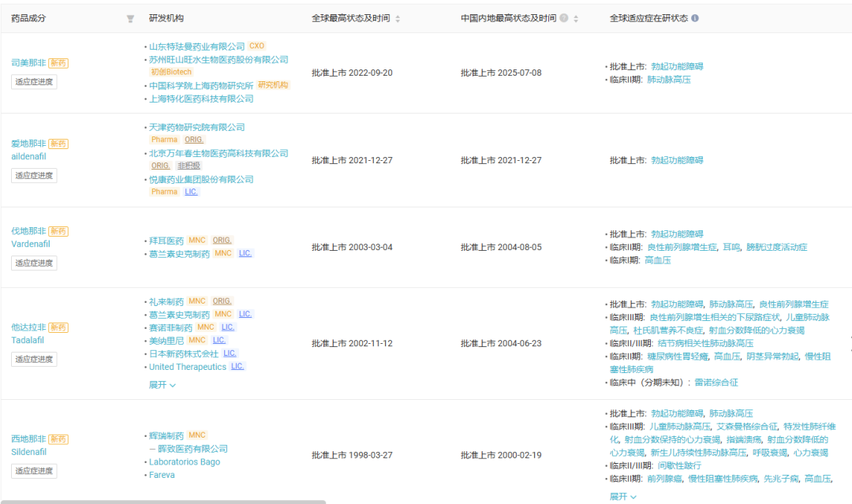This screenshot has height=504, width=852.
Task: Open 上海特化医药科技有限公司 link
Action: click(x=201, y=99)
